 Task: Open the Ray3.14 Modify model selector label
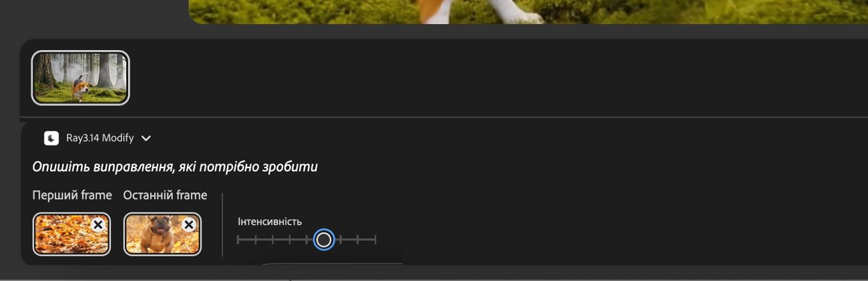click(99, 138)
